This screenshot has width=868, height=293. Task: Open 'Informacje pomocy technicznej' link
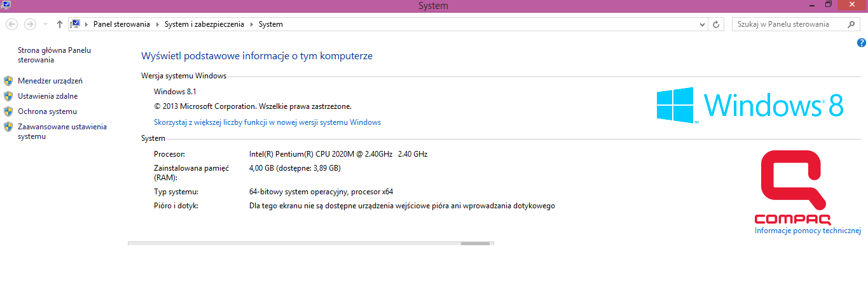point(808,231)
